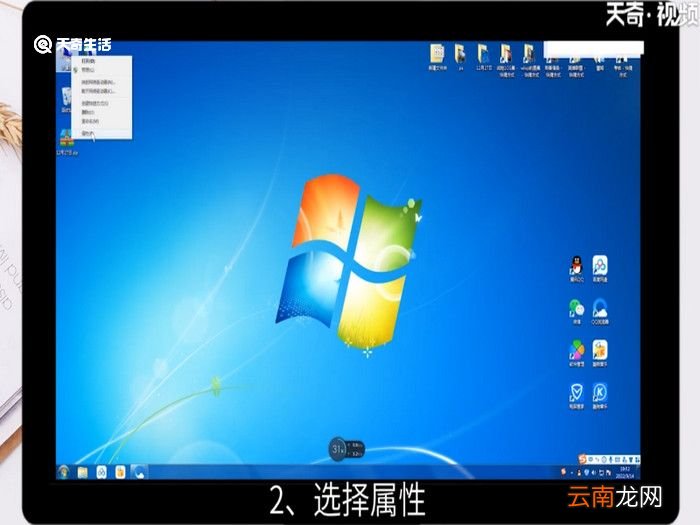Select the QQ Browser cloud desktop shortcut
The image size is (700, 525).
coord(600,311)
